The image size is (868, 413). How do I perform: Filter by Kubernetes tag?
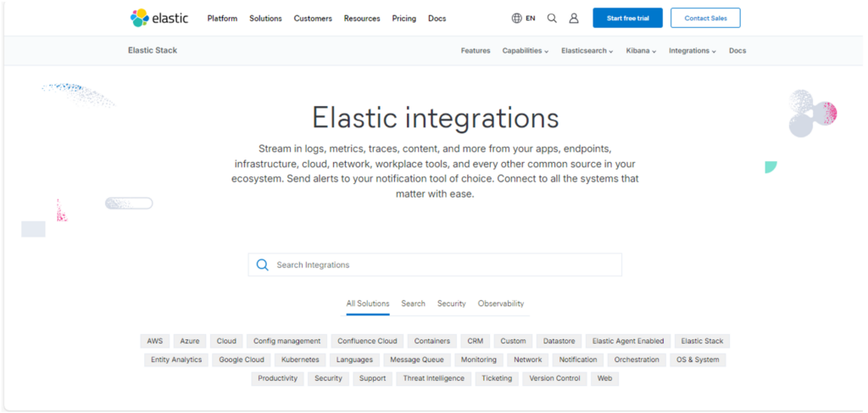pyautogui.click(x=300, y=360)
